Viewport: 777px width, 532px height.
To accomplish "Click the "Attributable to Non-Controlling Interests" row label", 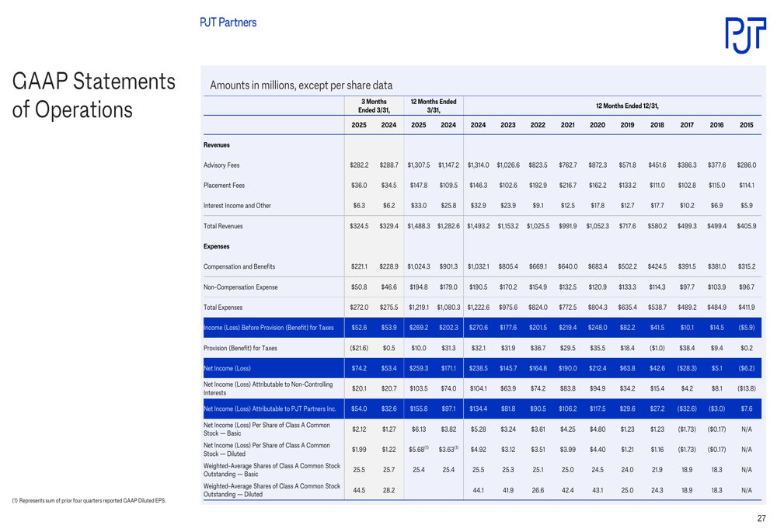I will [x=268, y=389].
